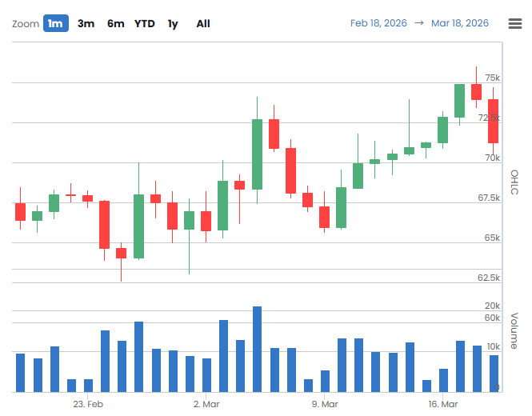
Task: Edit the Mar 18, 2026 end date
Action: point(459,23)
